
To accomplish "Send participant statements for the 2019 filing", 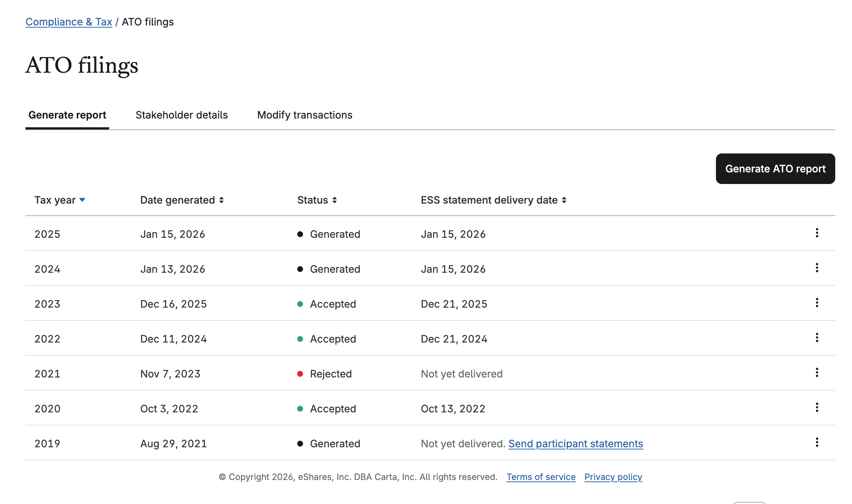I will (x=576, y=443).
